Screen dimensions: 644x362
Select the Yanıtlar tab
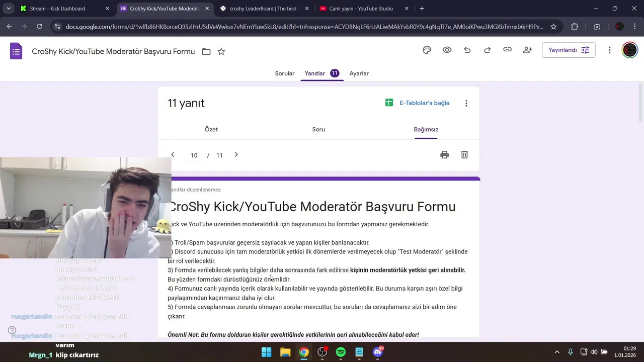321,73
